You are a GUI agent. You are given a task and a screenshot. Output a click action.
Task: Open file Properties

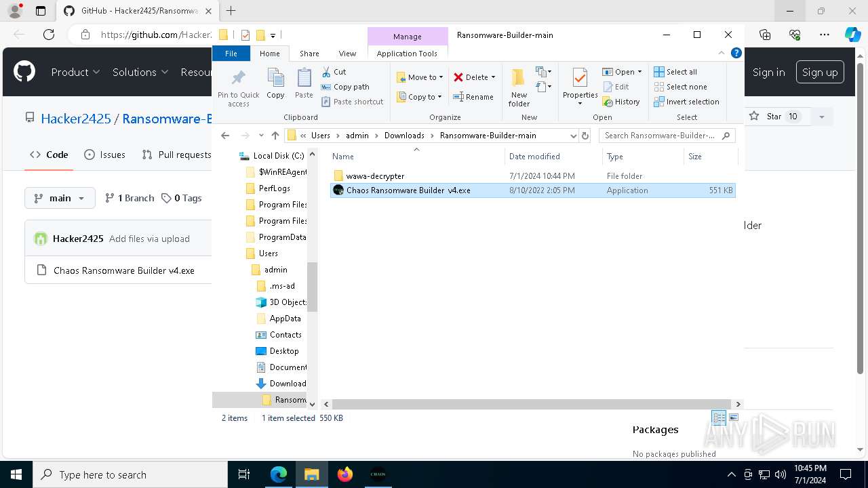[580, 87]
